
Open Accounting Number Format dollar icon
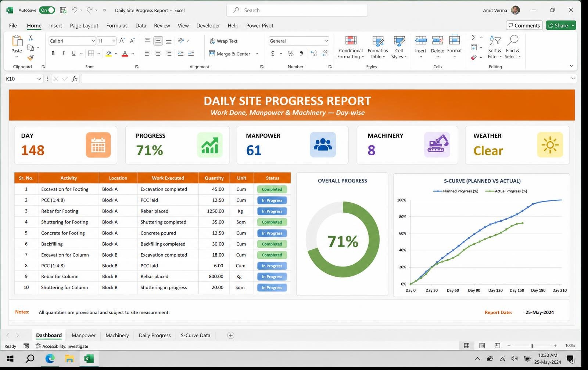[x=273, y=54]
